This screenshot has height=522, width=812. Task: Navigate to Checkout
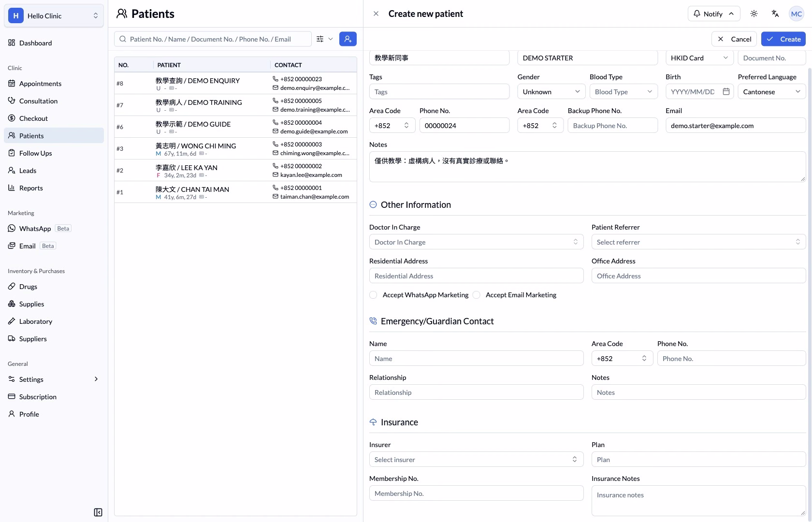click(54, 118)
